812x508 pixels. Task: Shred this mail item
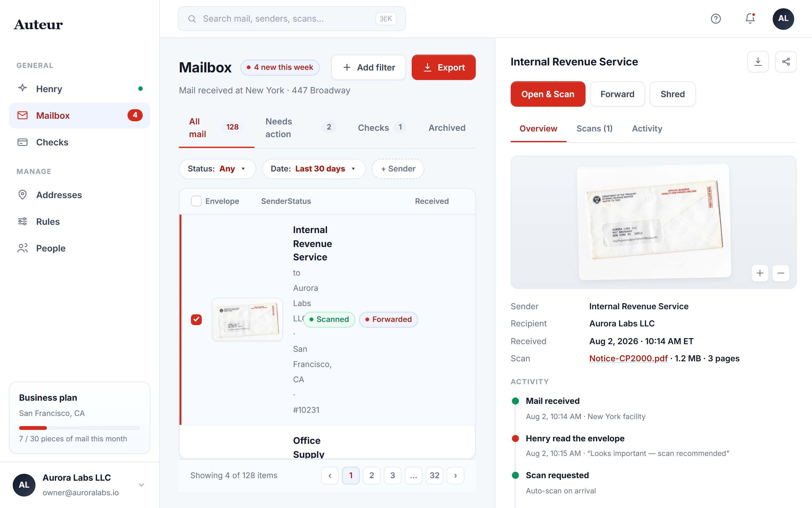[672, 94]
